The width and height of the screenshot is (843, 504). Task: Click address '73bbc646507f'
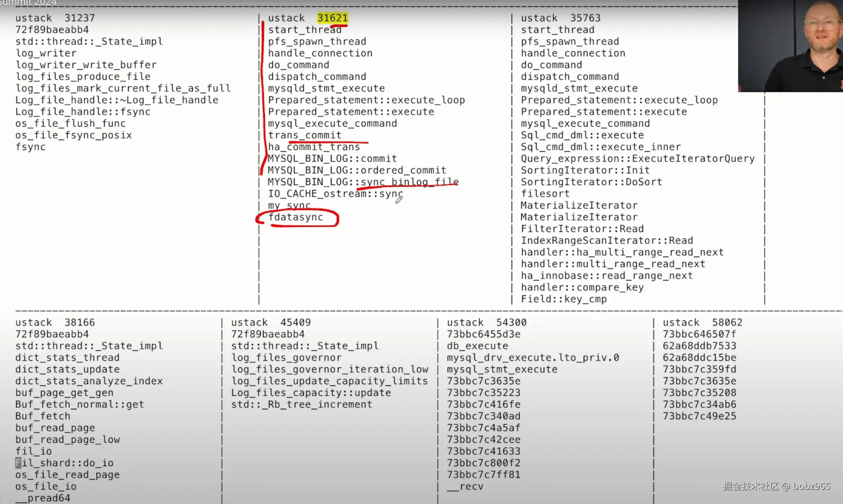click(x=700, y=334)
